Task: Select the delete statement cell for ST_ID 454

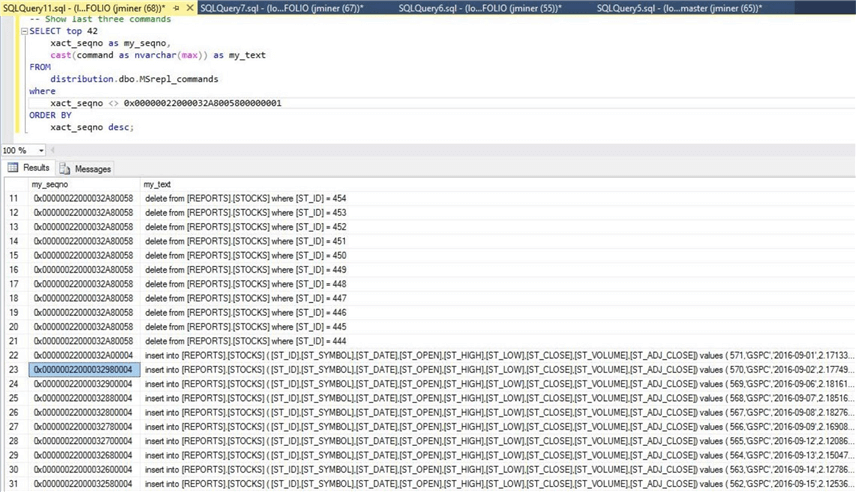Action: pos(246,198)
